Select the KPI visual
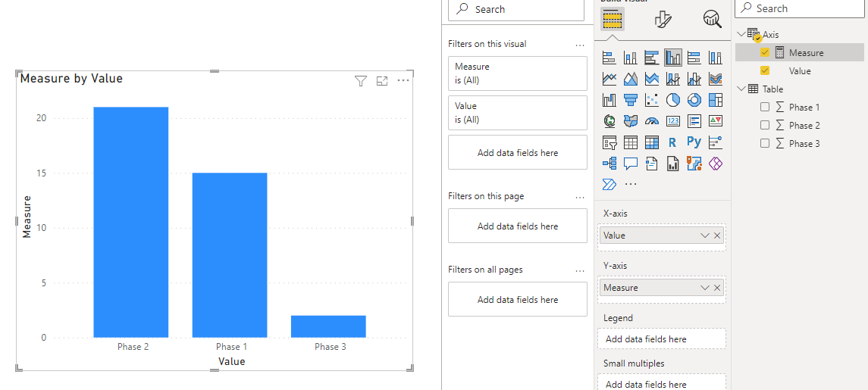 pos(715,121)
